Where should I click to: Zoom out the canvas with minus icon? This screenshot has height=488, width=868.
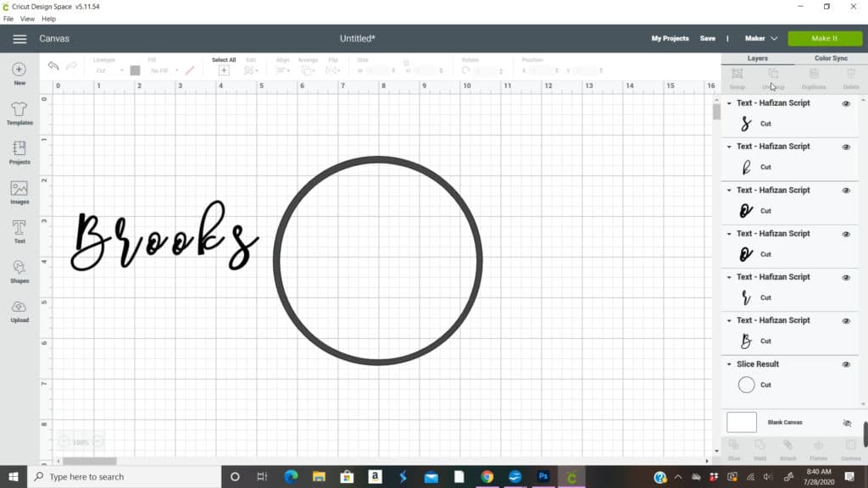pyautogui.click(x=64, y=441)
